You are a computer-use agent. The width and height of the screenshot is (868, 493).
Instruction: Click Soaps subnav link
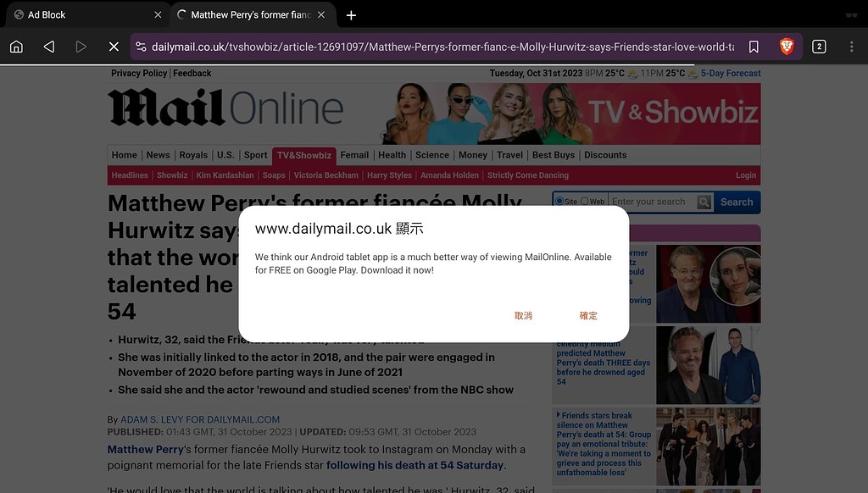point(274,174)
